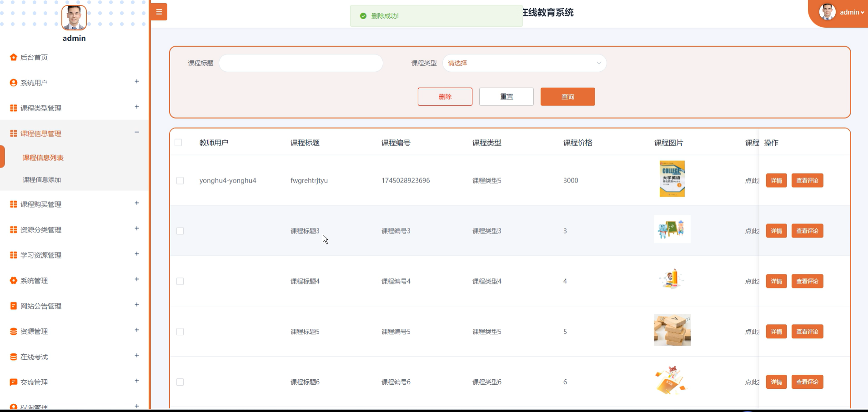The height and width of the screenshot is (412, 868).
Task: Click 详情 for the 课程标题6 row
Action: [x=777, y=382]
